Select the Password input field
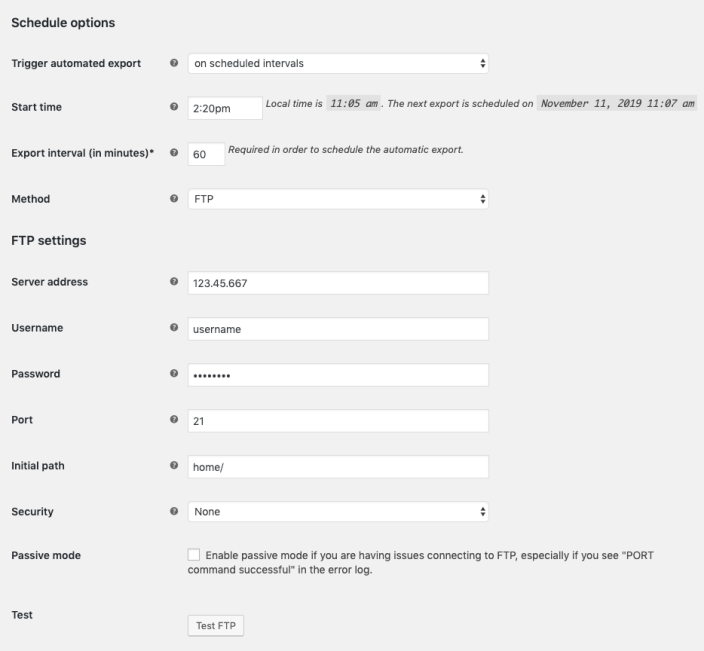This screenshot has width=704, height=651. [338, 375]
